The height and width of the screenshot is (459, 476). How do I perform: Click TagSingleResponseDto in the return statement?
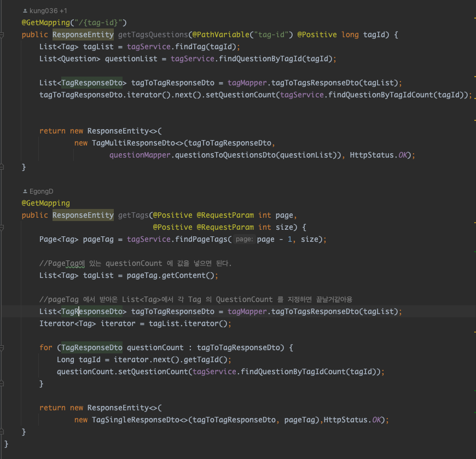(136, 420)
